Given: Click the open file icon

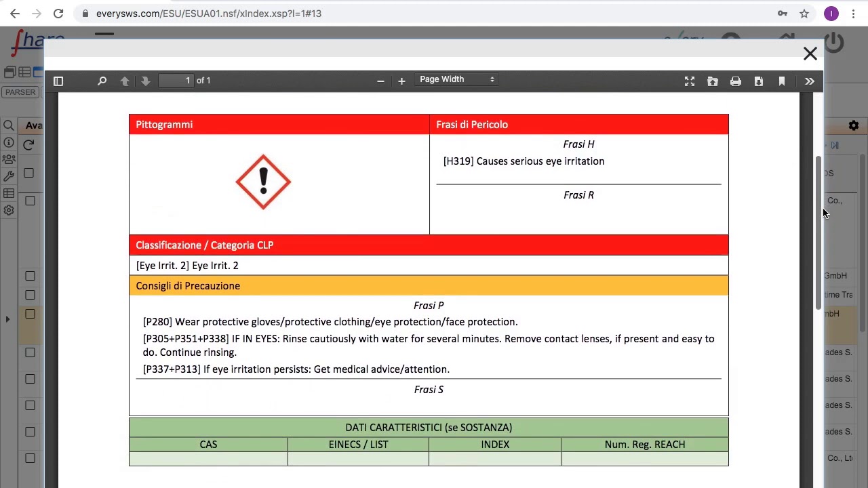Looking at the screenshot, I should (713, 81).
